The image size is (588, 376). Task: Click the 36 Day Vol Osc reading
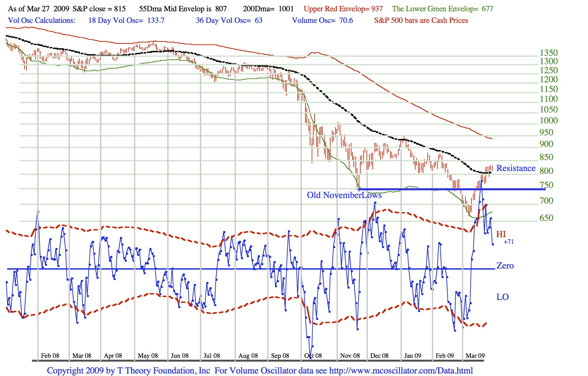tap(229, 20)
